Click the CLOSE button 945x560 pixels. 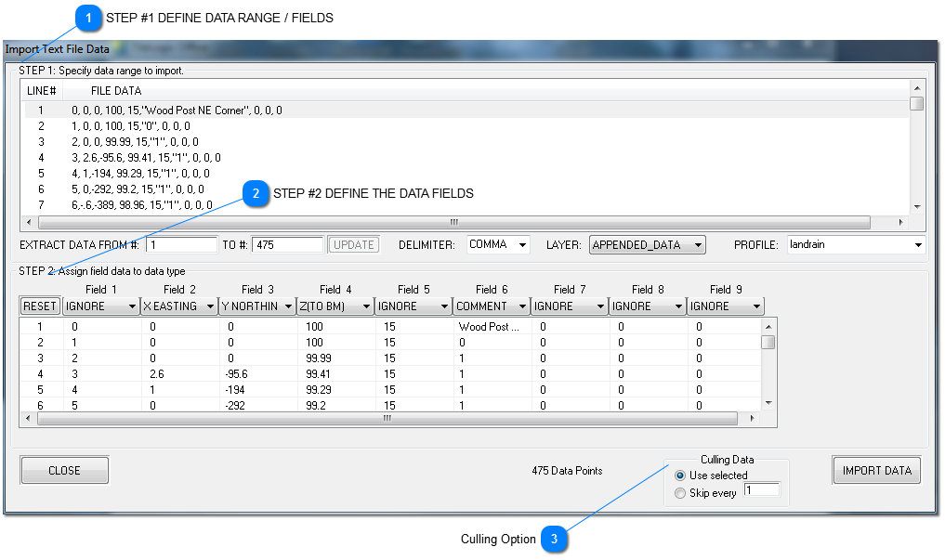63,470
